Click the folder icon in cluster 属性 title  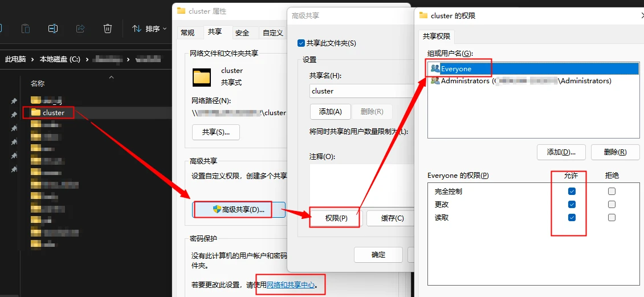[x=181, y=11]
